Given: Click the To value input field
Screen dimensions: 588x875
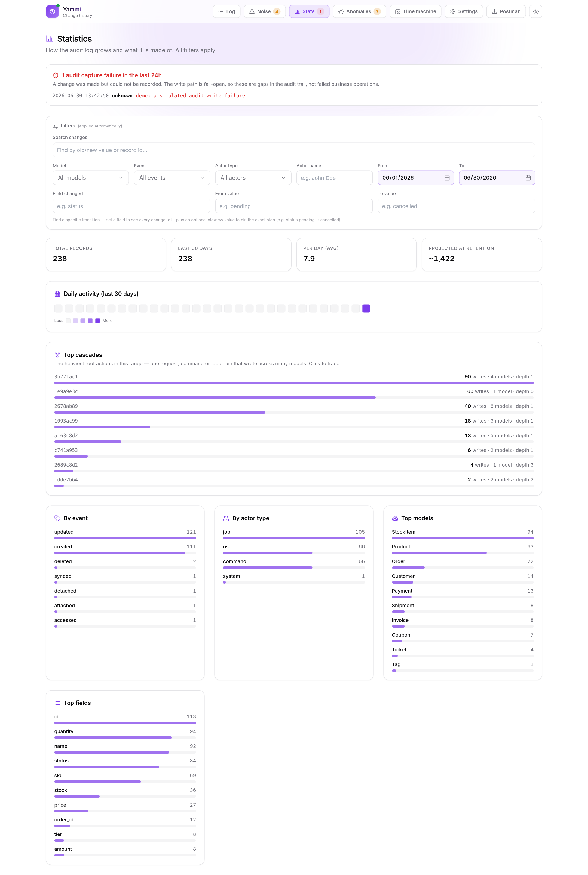Looking at the screenshot, I should (456, 206).
